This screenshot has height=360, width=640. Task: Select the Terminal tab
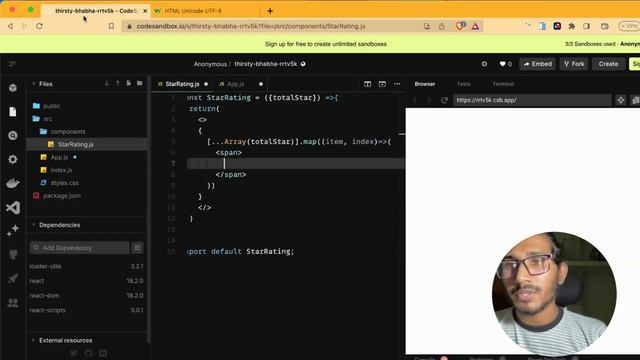click(503, 84)
